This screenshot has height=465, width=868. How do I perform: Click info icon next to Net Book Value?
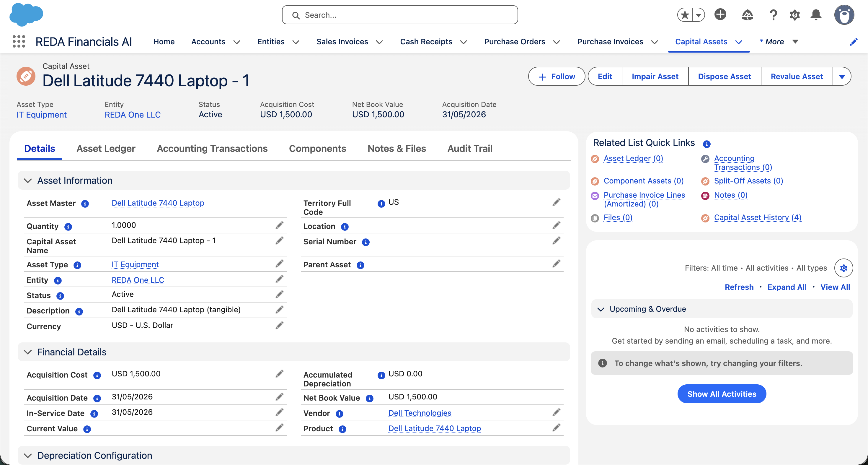pyautogui.click(x=369, y=399)
